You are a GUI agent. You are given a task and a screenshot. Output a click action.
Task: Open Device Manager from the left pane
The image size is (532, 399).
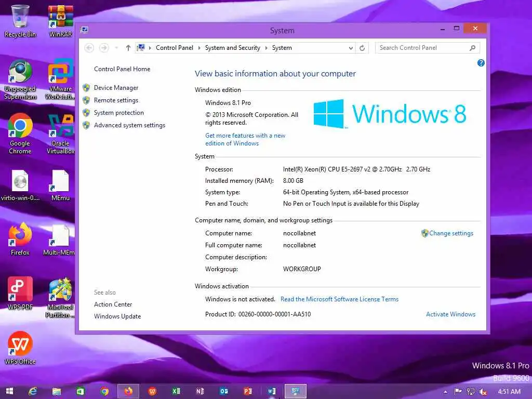click(116, 88)
